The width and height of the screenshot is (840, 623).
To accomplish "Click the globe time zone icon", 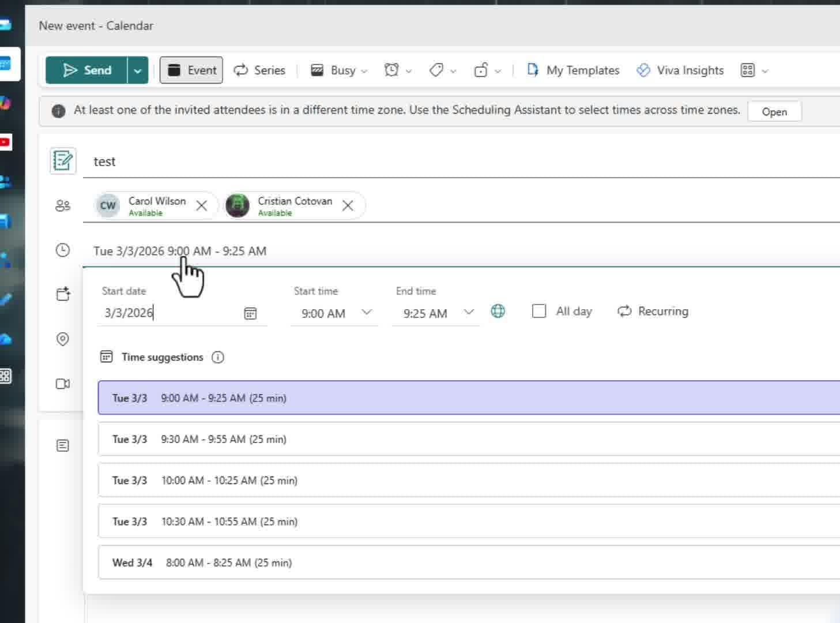I will coord(498,311).
